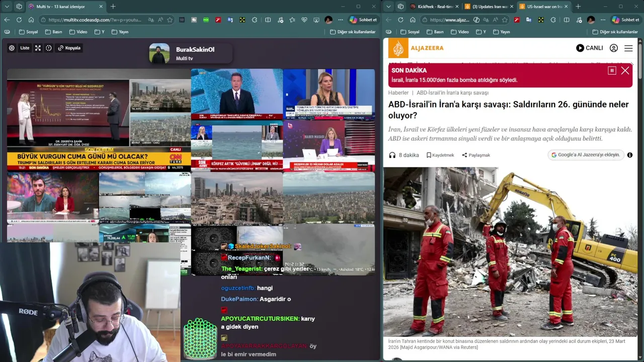
Task: Click info icon beside Google add button
Action: click(x=630, y=155)
